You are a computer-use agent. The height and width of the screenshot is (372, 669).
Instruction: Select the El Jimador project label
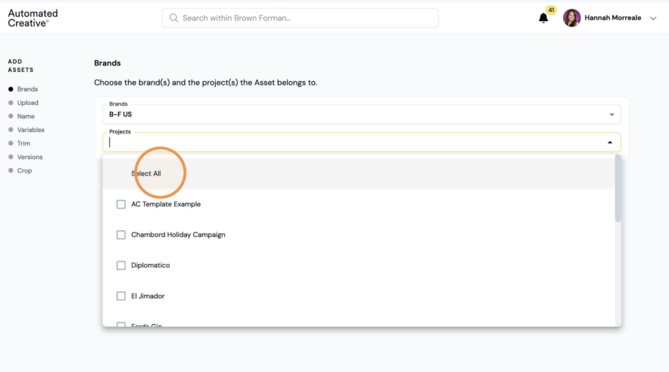[x=148, y=296]
